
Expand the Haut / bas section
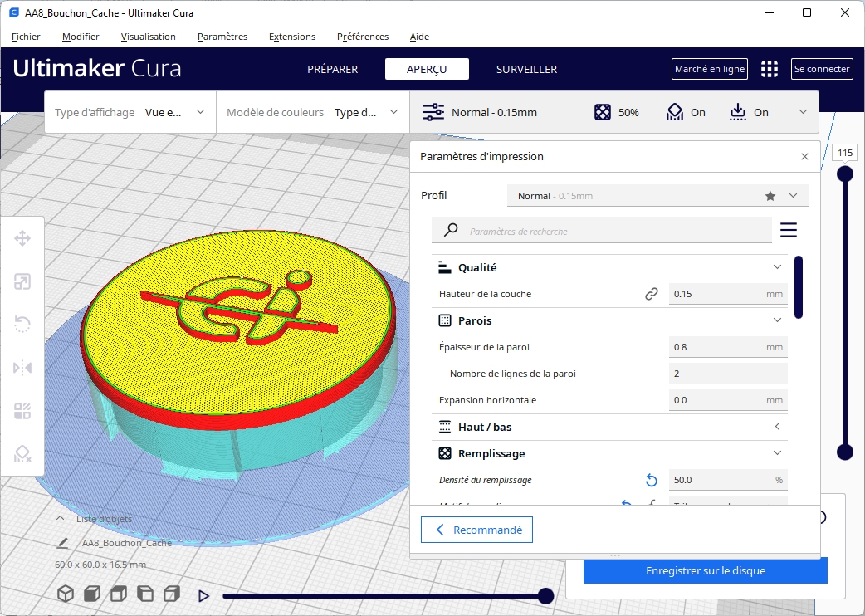click(777, 427)
